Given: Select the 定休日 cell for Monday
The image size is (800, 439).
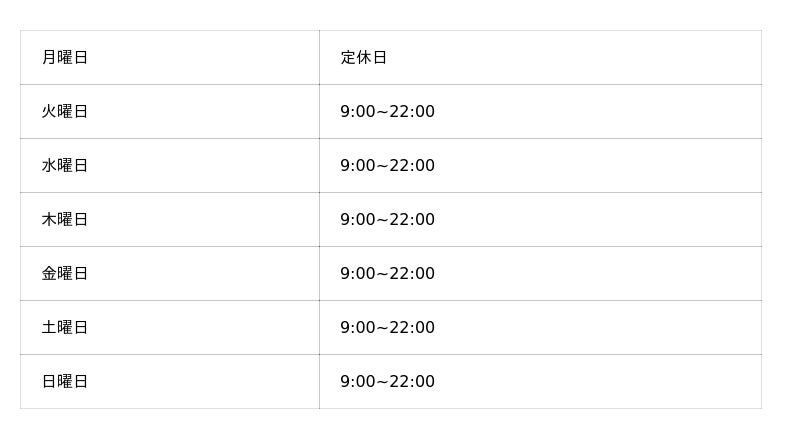Looking at the screenshot, I should point(363,58).
